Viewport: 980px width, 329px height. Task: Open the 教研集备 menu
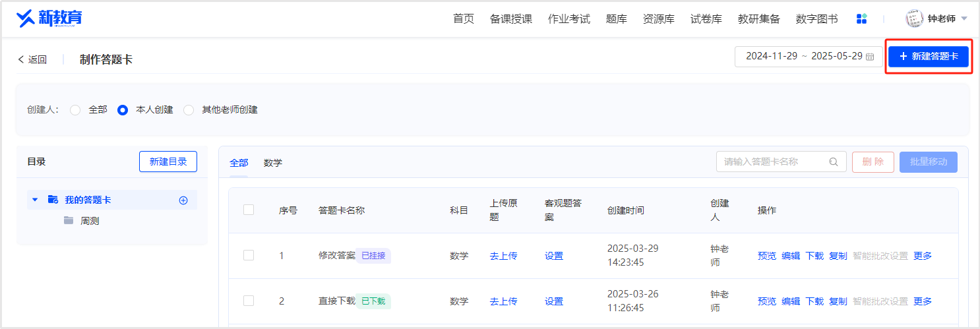[x=759, y=19]
